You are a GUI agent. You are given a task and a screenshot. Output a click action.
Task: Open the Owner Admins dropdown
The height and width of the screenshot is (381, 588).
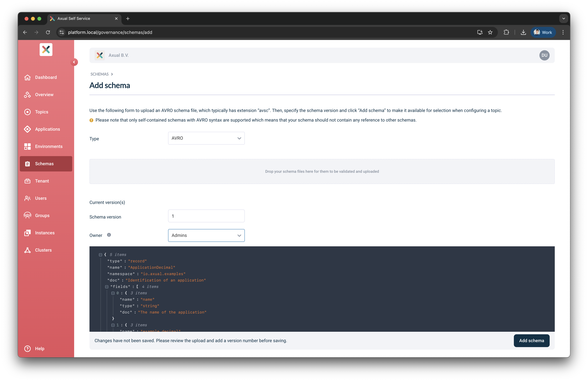(x=206, y=235)
